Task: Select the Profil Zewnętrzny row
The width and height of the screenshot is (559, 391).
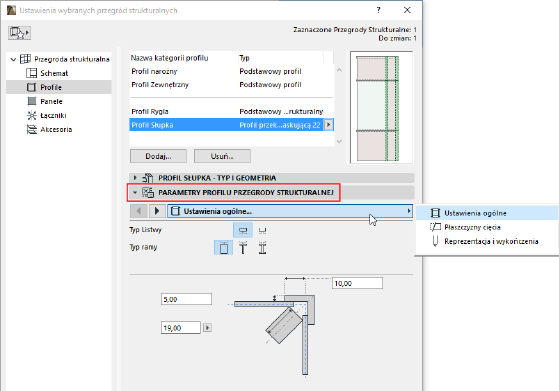Action: [231, 85]
